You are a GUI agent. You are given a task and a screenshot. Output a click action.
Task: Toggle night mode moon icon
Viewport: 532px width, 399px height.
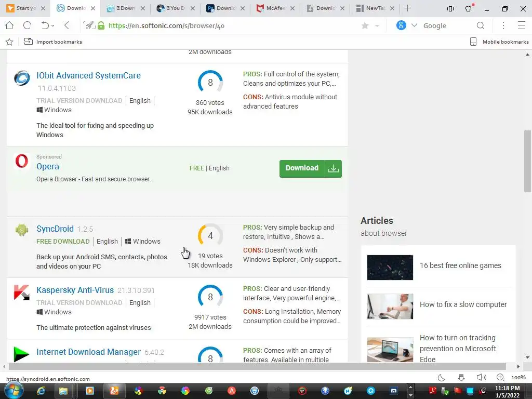tap(442, 378)
